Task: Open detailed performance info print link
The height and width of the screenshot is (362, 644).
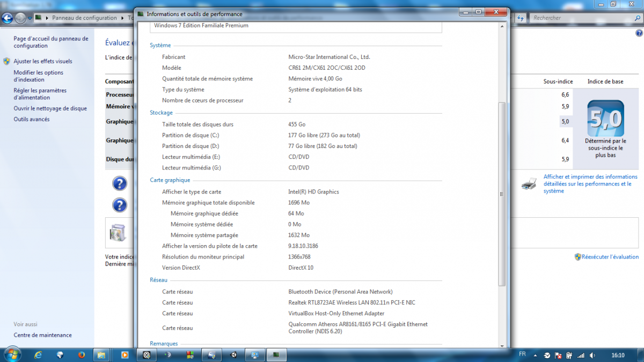Action: 590,183
